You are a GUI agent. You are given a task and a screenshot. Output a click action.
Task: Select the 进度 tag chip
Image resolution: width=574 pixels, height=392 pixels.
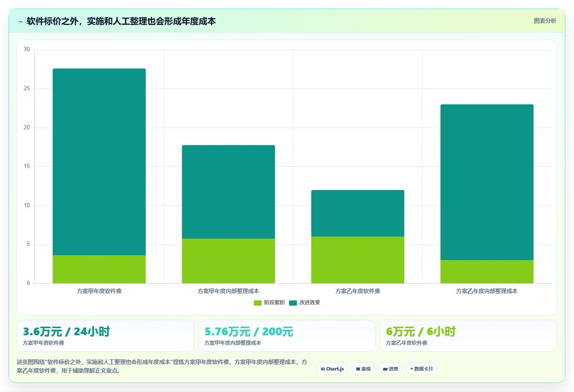[390, 369]
